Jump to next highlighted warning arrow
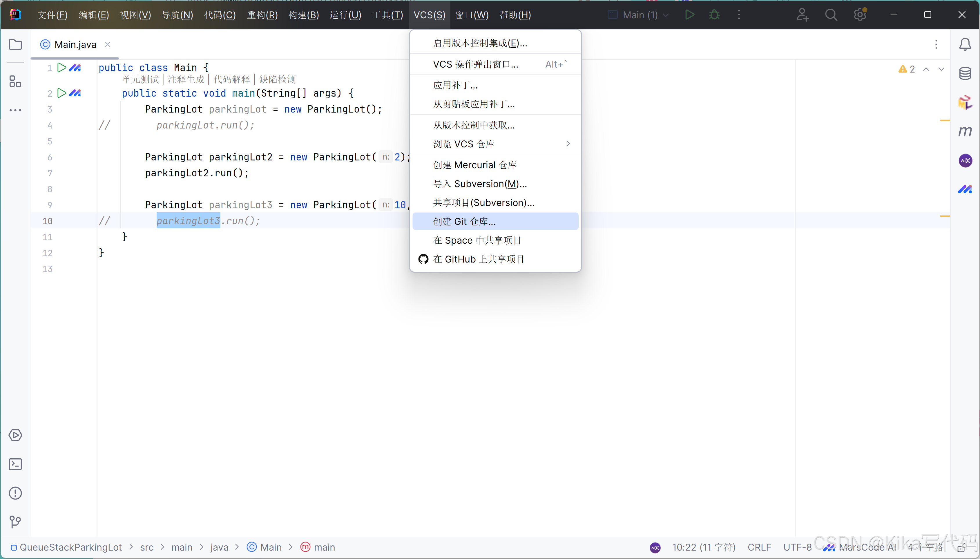This screenshot has height=559, width=980. point(941,69)
